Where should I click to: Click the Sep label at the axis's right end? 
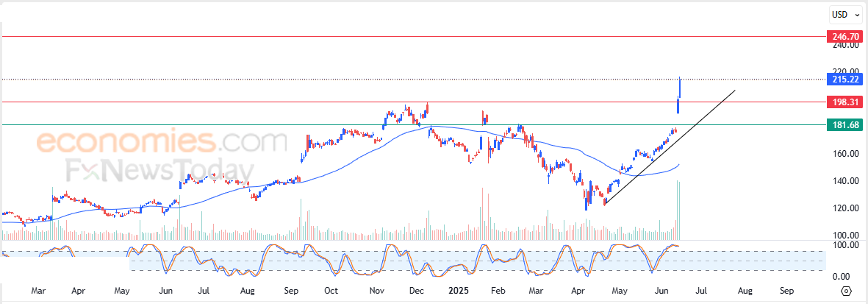point(786,291)
